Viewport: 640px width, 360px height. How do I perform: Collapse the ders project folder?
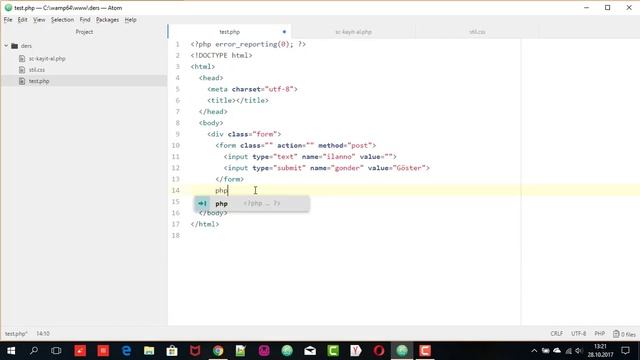click(6, 46)
